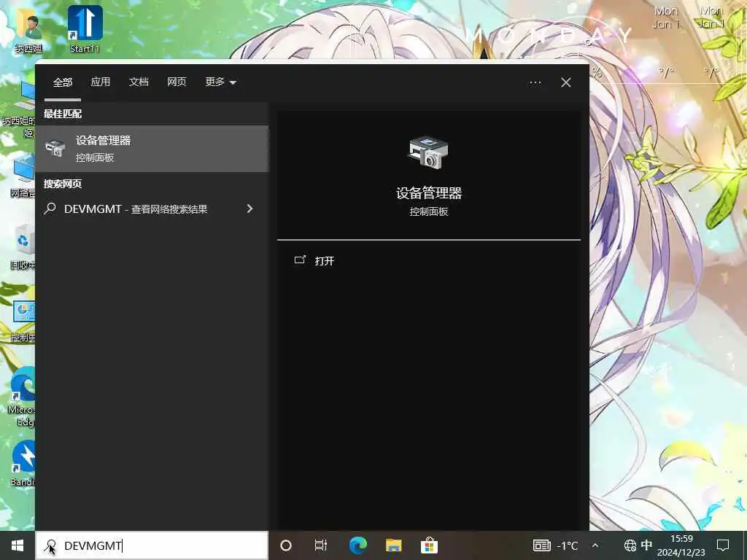This screenshot has width=747, height=560.
Task: Click the -1°C temperature reading
Action: pyautogui.click(x=568, y=545)
